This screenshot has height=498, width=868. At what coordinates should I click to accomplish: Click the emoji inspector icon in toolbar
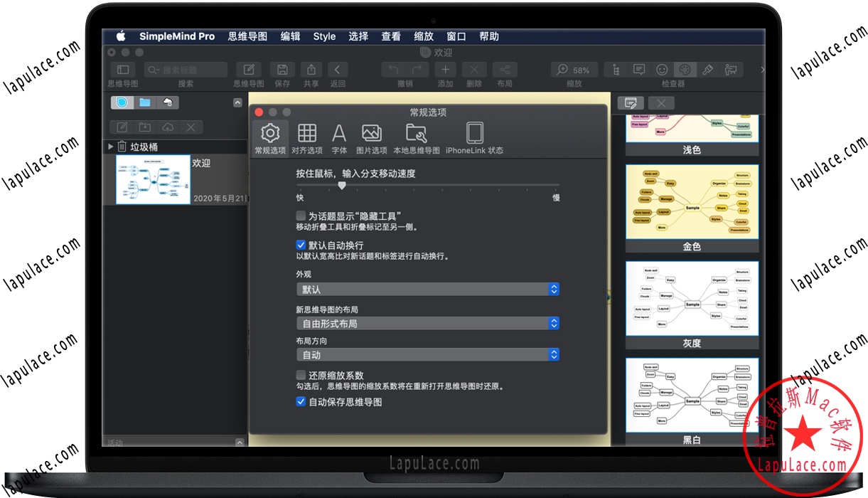coord(662,69)
